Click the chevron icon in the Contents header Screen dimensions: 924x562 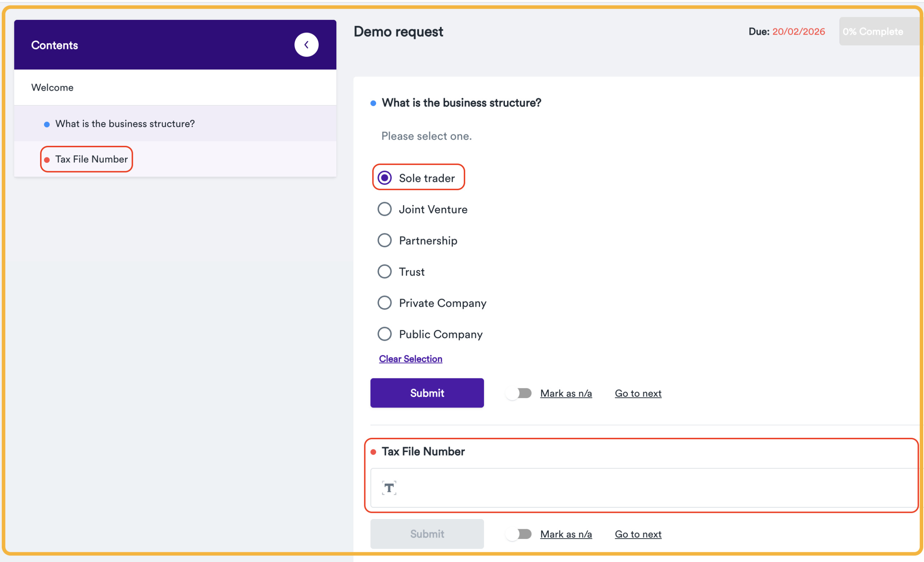306,44
